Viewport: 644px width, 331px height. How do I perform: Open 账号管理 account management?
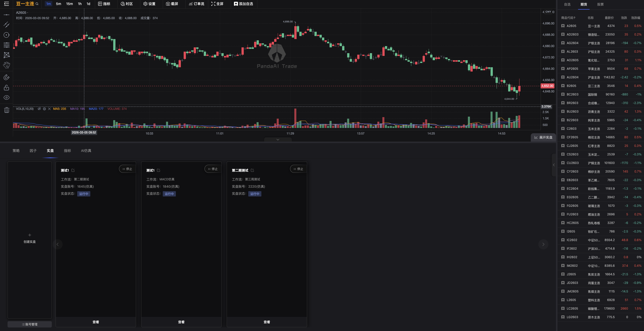coord(30,324)
